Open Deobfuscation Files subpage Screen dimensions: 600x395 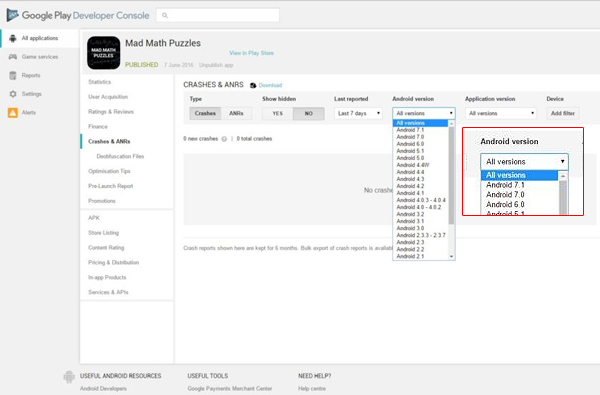click(120, 156)
